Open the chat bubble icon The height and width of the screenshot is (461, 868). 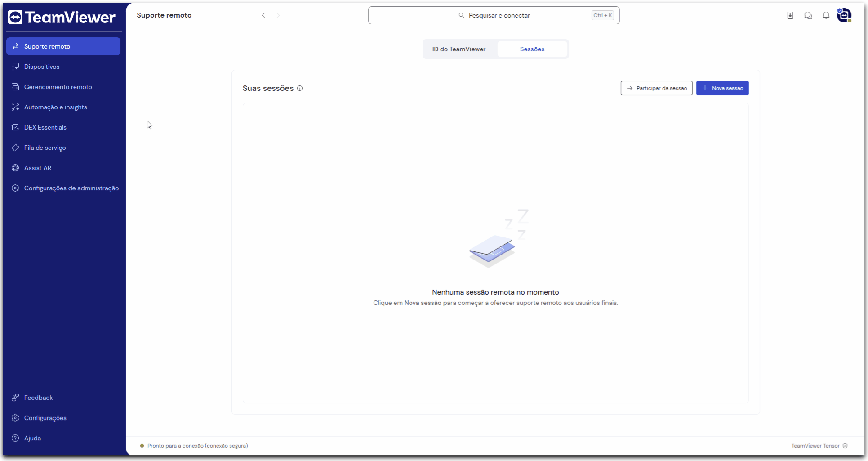(x=808, y=15)
